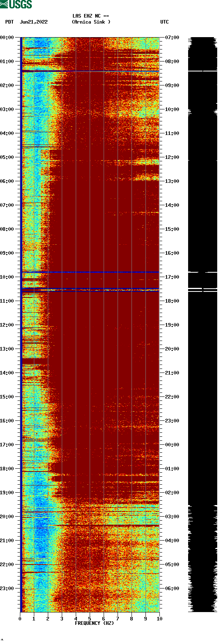Click the 'FREQUENCY (HZ)' axis label

[94, 623]
